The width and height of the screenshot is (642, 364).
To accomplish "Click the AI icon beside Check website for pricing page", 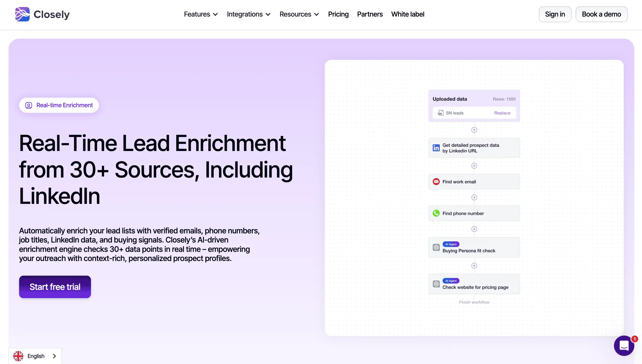I will 436,284.
